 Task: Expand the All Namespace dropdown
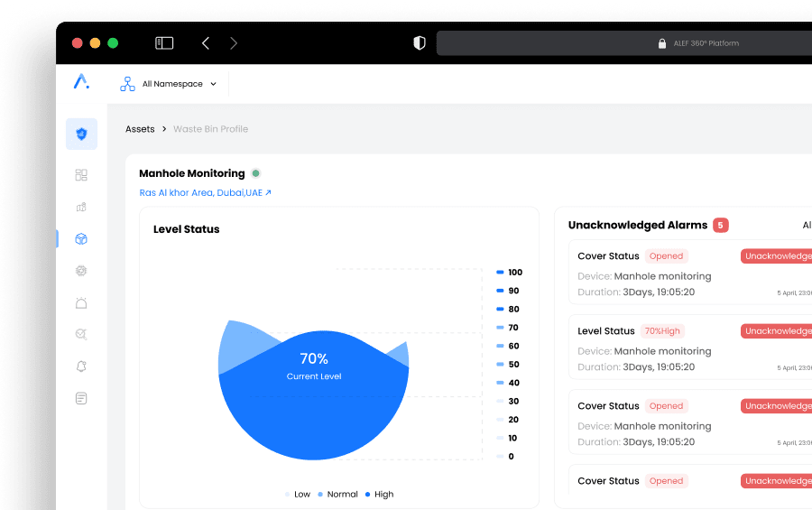click(x=170, y=84)
